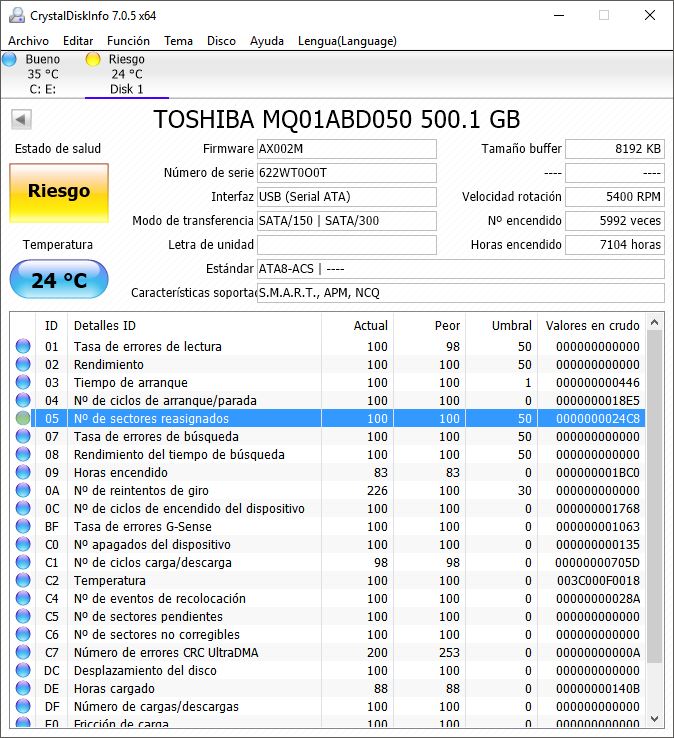Click the blue Bueno status circle icon
This screenshot has height=738, width=674.
[x=10, y=59]
